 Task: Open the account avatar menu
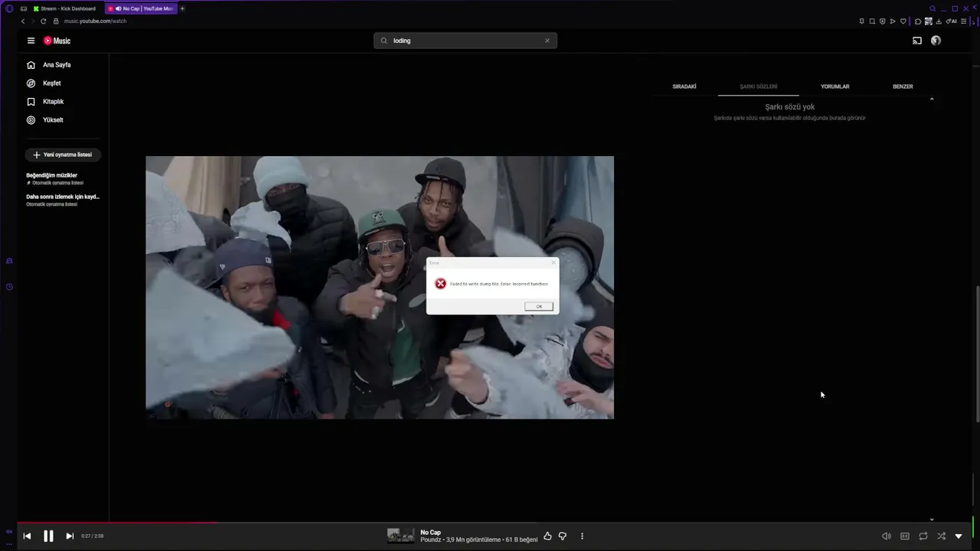pos(936,41)
